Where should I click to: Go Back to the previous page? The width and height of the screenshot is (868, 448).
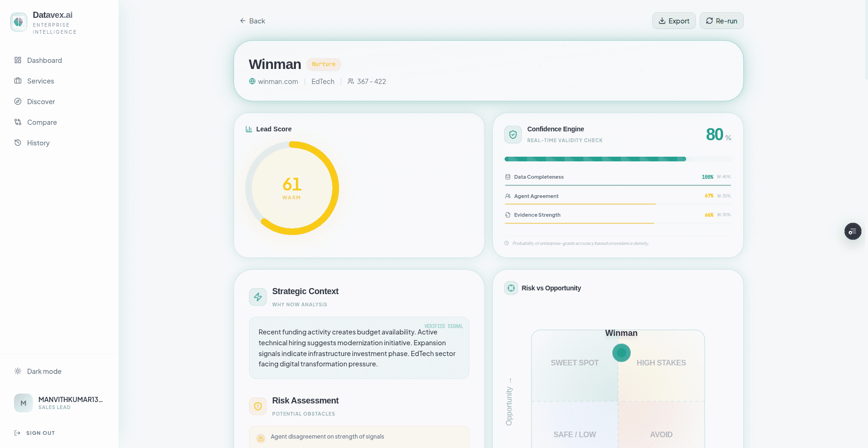(x=252, y=21)
